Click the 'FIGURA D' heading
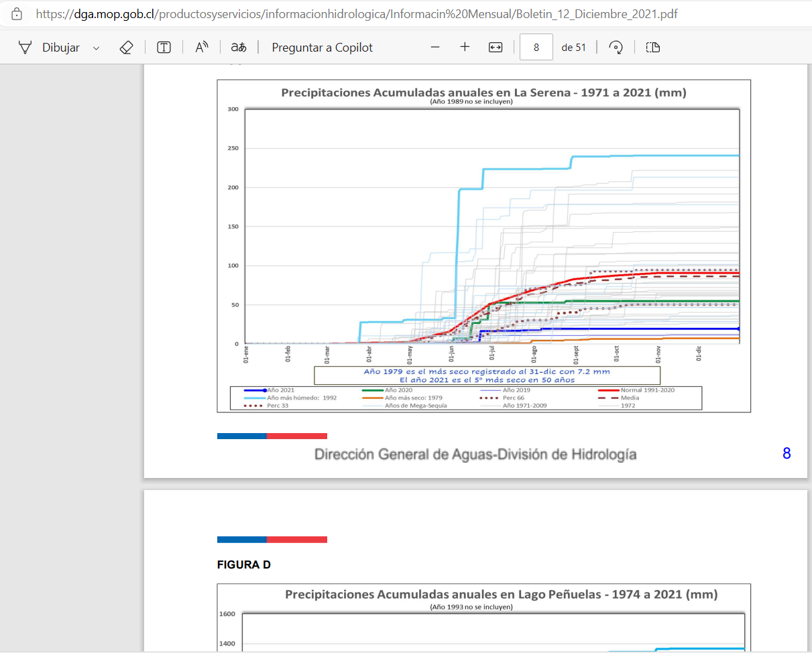 (x=243, y=565)
